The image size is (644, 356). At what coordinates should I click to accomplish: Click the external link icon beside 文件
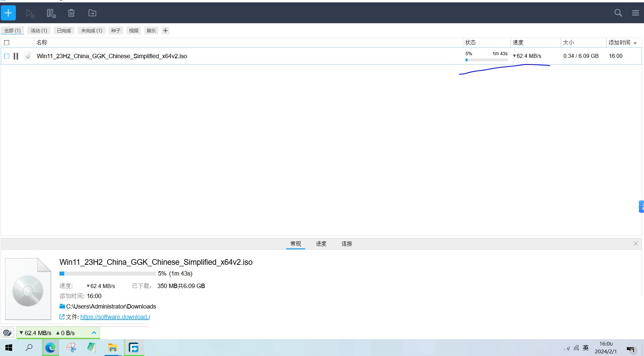[62, 317]
